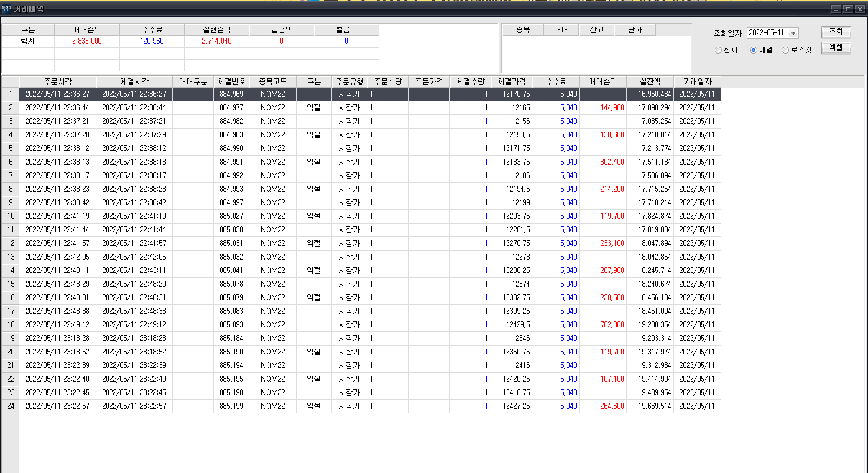Click balance cell 16,950,434
This screenshot has width=868, height=473.
tap(650, 94)
